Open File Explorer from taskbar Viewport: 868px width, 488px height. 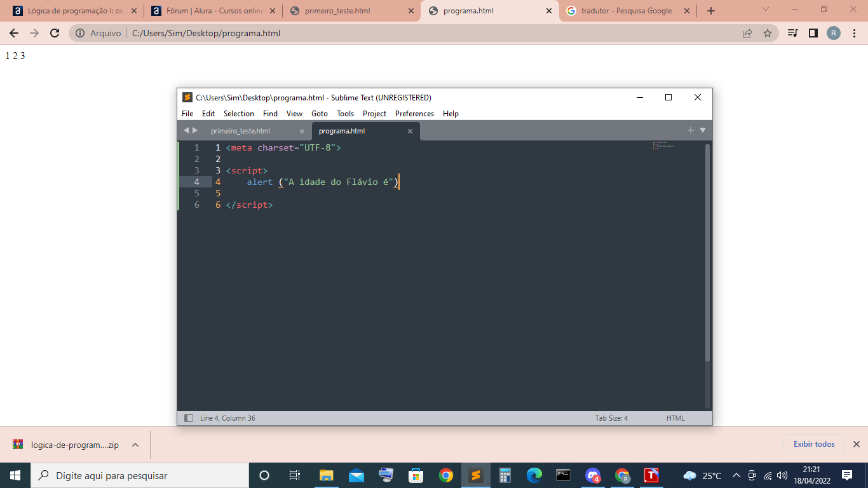click(326, 475)
